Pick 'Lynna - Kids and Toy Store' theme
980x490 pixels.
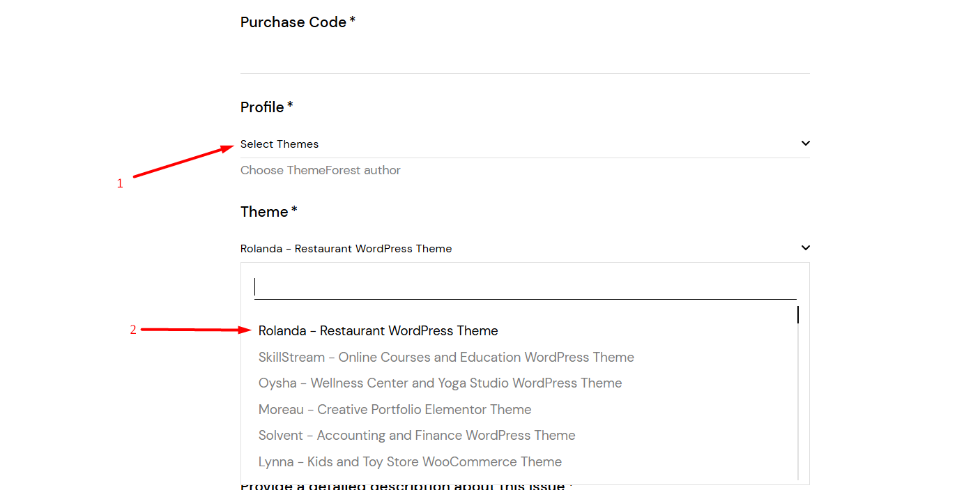[410, 461]
